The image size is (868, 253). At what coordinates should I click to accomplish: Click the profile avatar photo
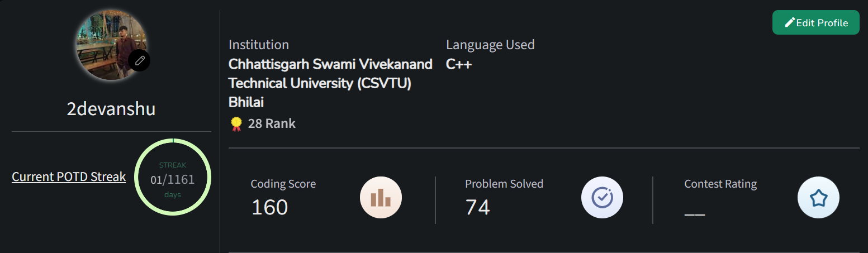click(x=112, y=45)
